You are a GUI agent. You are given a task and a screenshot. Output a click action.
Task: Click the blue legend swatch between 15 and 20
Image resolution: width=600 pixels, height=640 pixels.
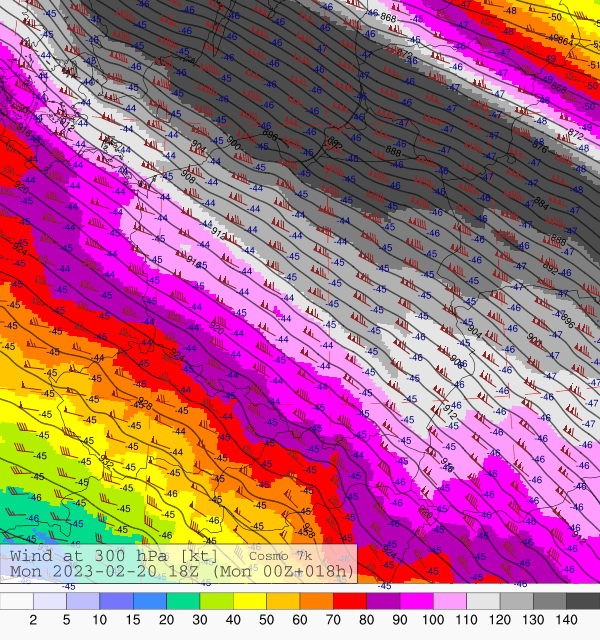click(150, 601)
